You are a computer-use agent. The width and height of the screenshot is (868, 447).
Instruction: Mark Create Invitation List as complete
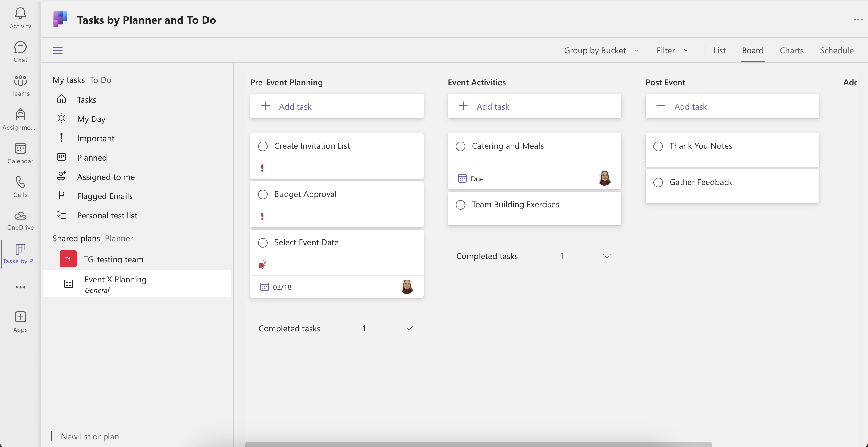tap(263, 146)
